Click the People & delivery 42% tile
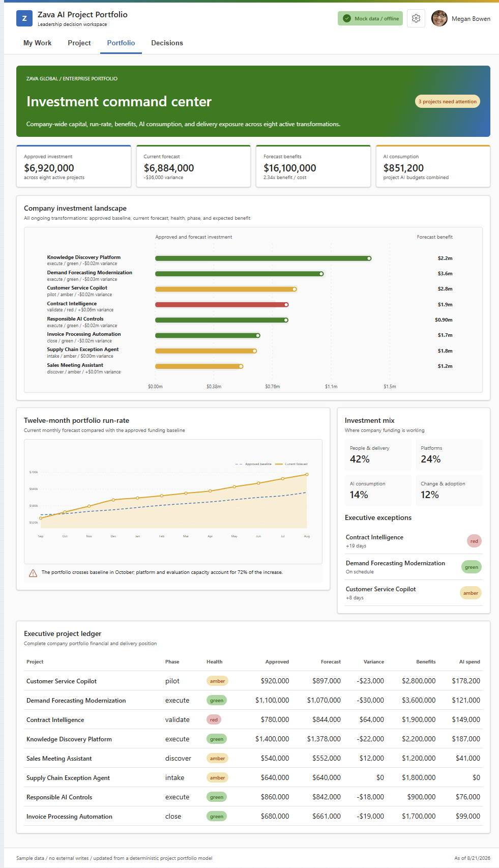The width and height of the screenshot is (499, 868). tap(378, 454)
